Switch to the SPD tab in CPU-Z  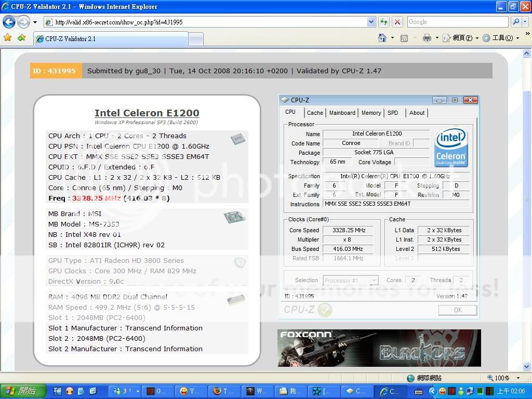(393, 113)
